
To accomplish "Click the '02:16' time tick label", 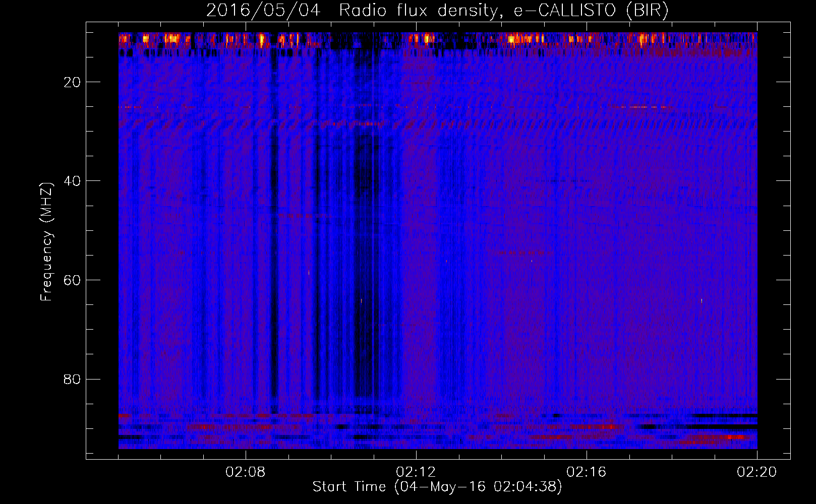I will (x=587, y=472).
